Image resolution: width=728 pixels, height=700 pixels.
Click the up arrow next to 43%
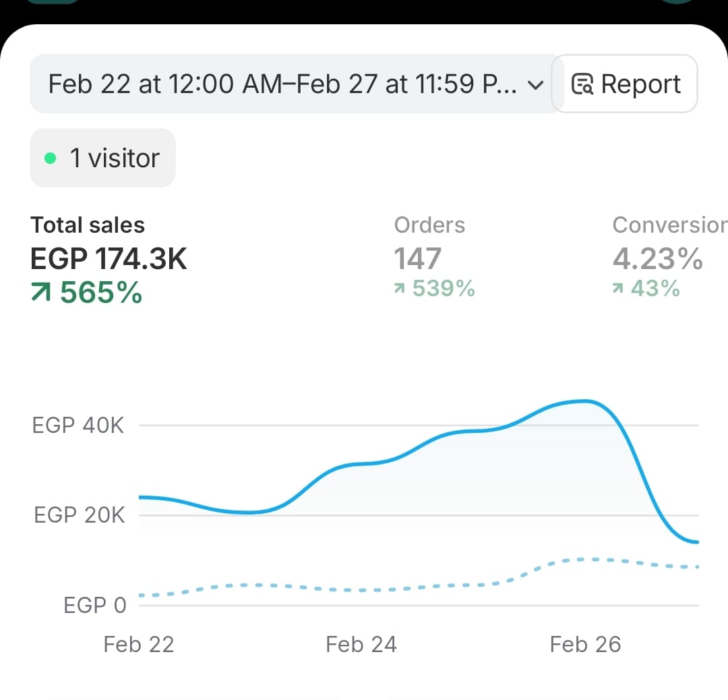618,289
